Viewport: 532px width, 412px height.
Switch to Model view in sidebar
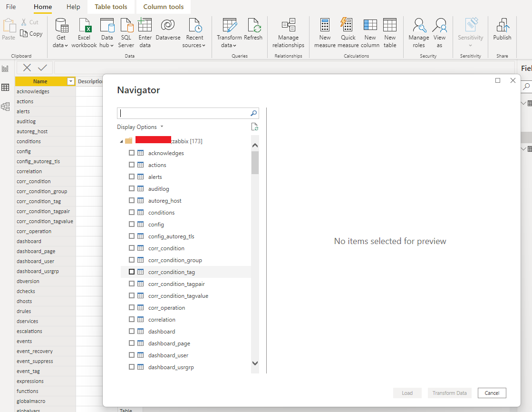tap(6, 107)
